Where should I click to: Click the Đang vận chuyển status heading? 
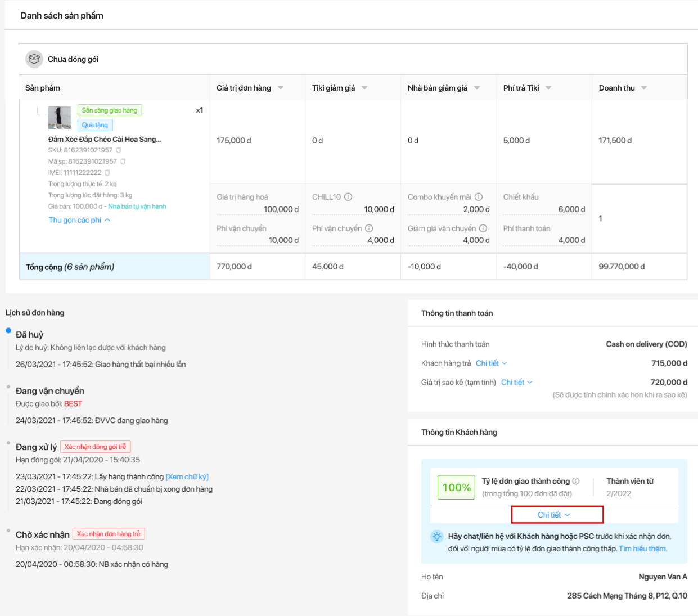coord(50,391)
